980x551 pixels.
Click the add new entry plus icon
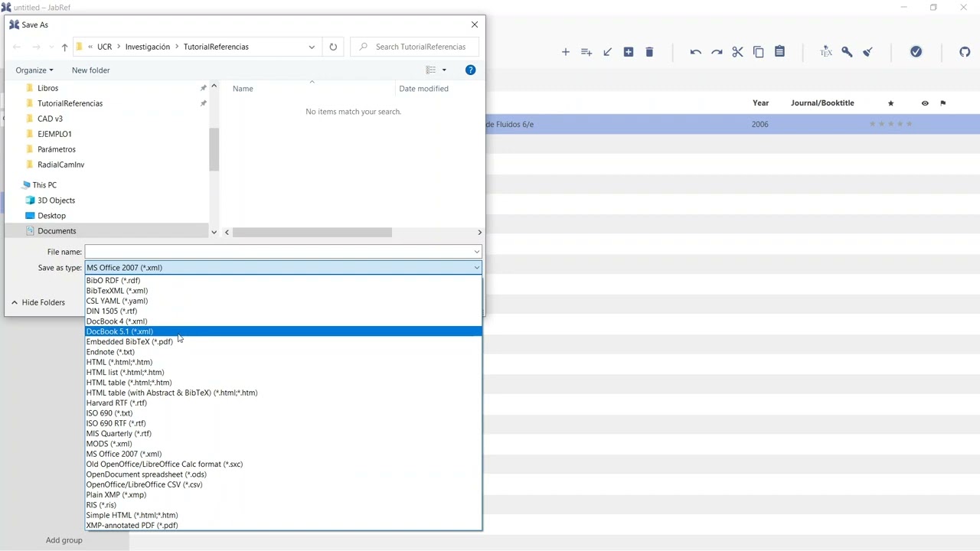[x=566, y=52]
